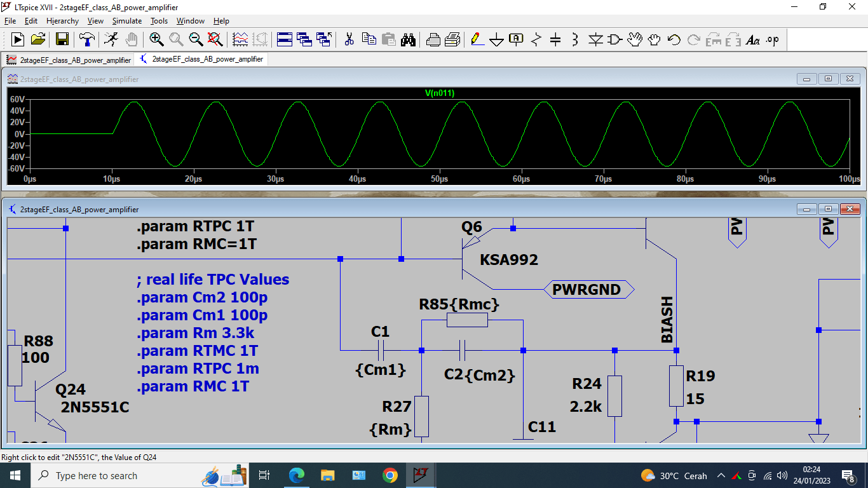Viewport: 868px width, 488px height.
Task: Open the File menu
Action: point(10,21)
